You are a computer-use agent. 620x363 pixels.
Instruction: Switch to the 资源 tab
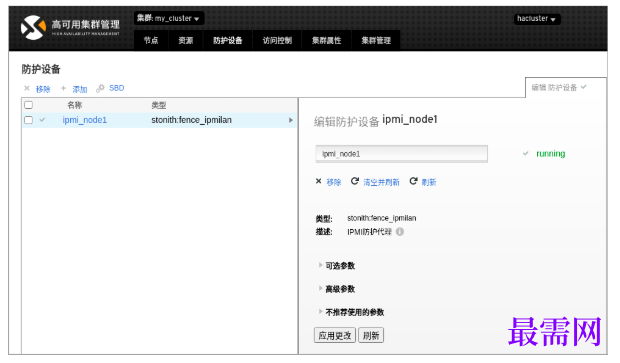(185, 40)
